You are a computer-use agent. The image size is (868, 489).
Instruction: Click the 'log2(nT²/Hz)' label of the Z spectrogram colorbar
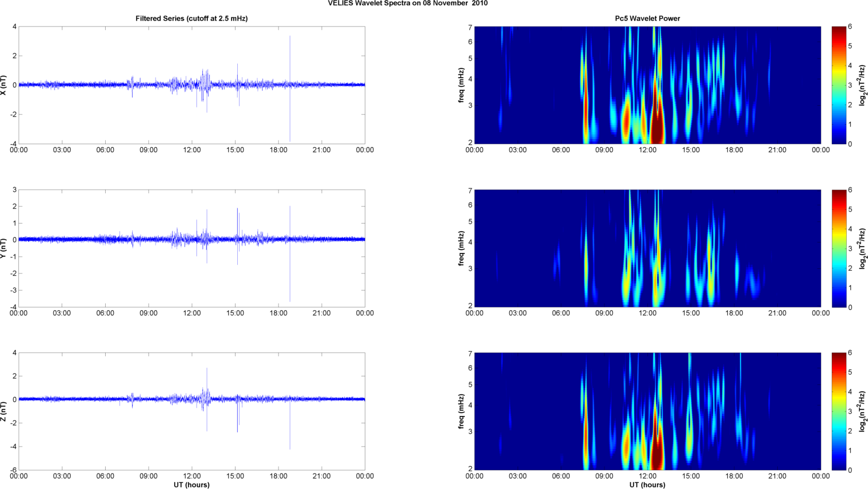(x=862, y=411)
